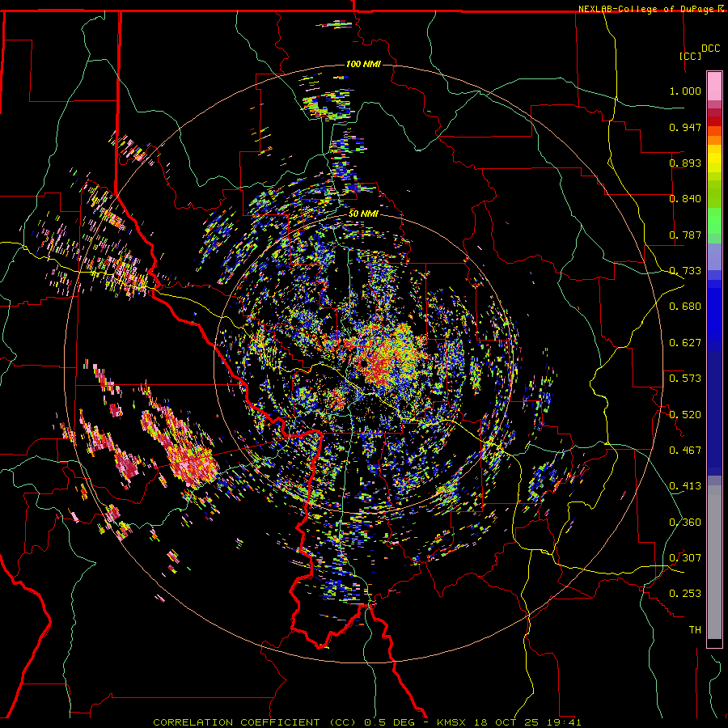The width and height of the screenshot is (728, 728).
Task: Click the 0.840 scale value
Action: (x=685, y=199)
